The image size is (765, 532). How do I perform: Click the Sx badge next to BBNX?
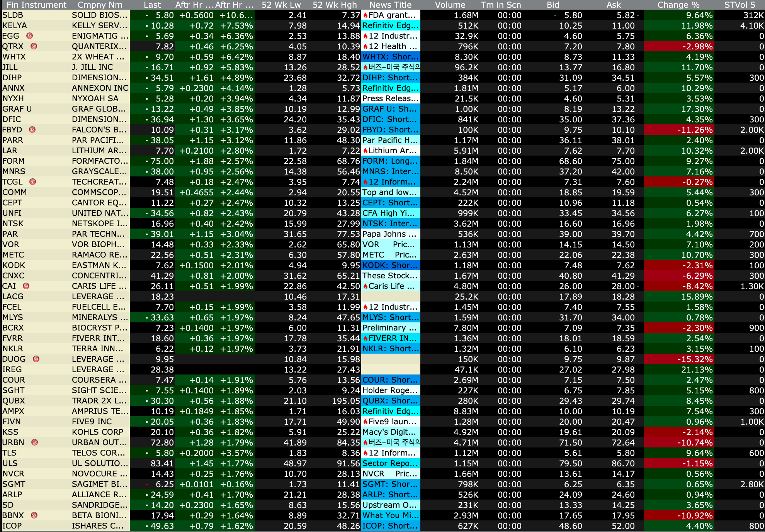[34, 515]
